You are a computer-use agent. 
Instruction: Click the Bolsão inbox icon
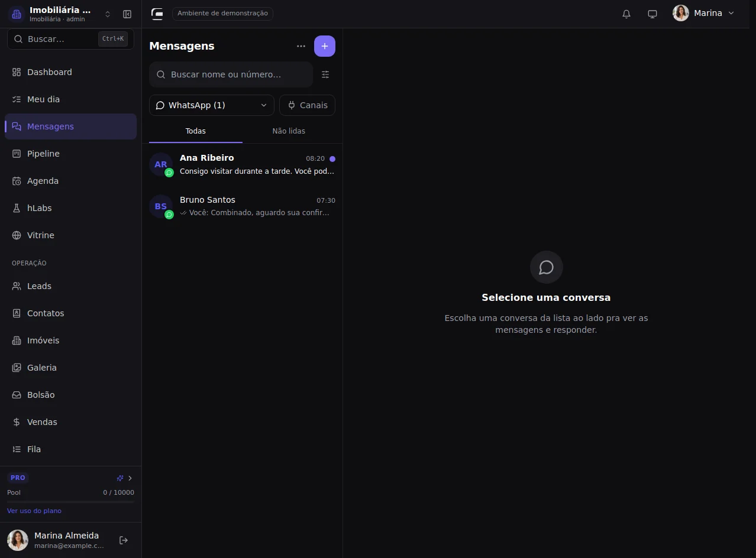point(17,395)
